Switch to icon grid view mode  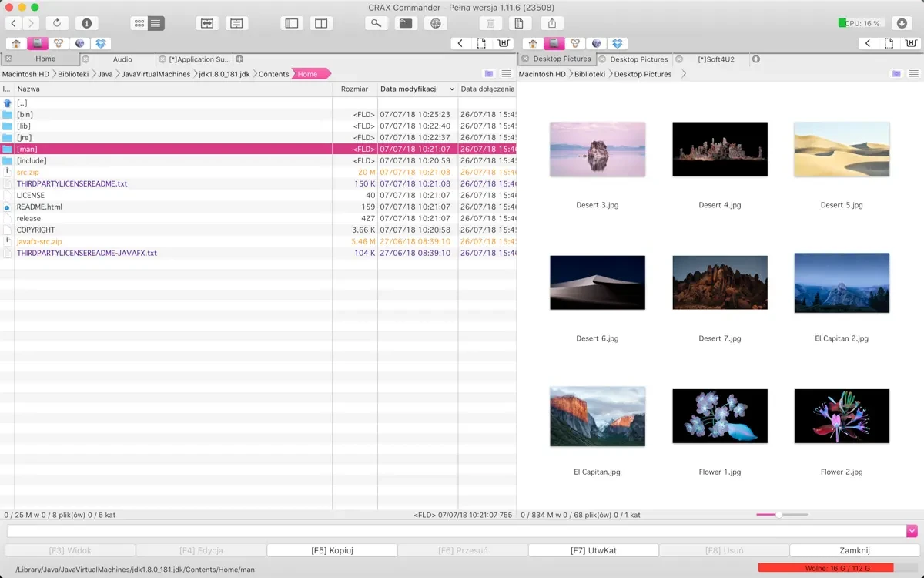pyautogui.click(x=139, y=24)
